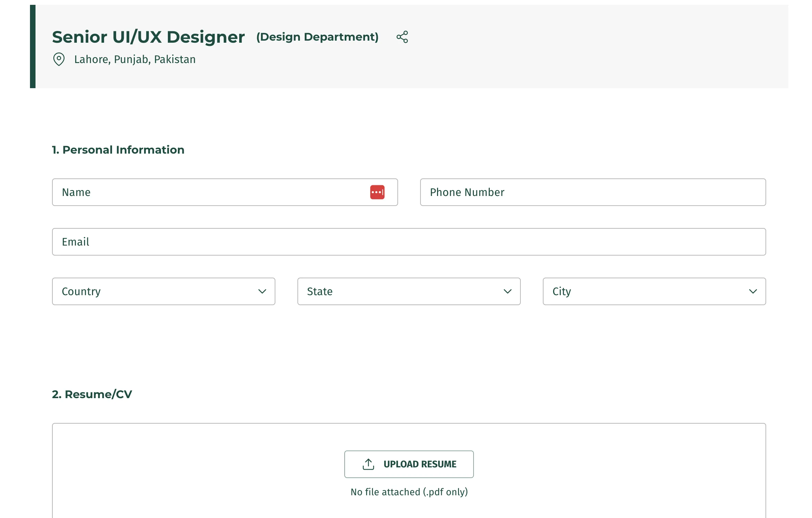Click the location pin icon
Image resolution: width=812 pixels, height=518 pixels.
pyautogui.click(x=59, y=59)
